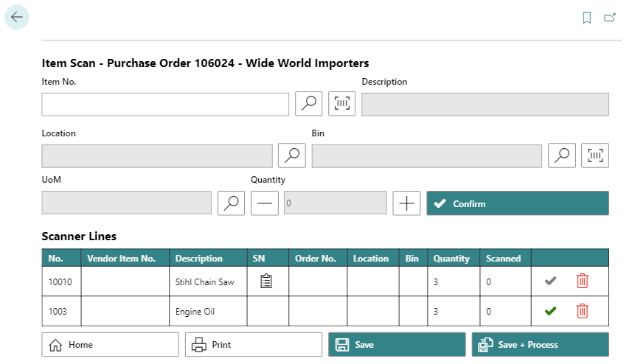The height and width of the screenshot is (364, 632).
Task: Open page in new window icon
Action: coord(610,18)
